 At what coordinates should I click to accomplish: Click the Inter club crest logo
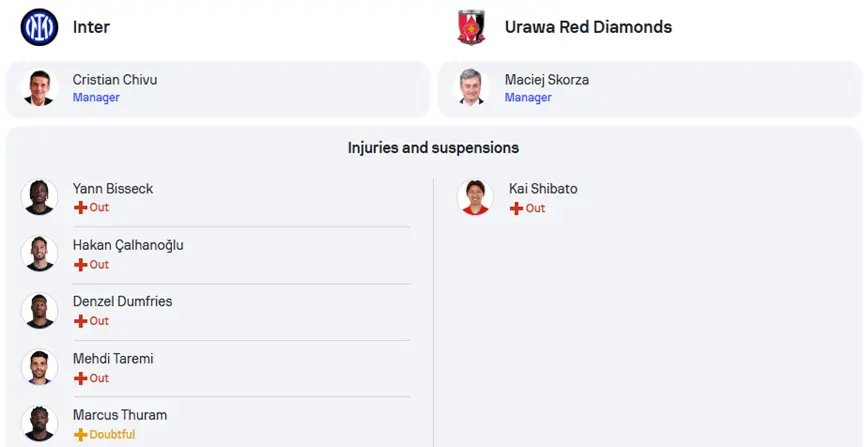[x=39, y=27]
